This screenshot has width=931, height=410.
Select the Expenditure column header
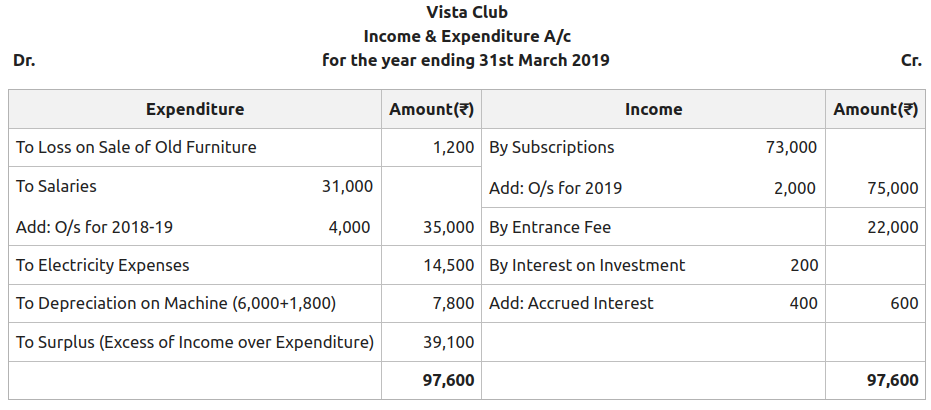[x=195, y=110]
